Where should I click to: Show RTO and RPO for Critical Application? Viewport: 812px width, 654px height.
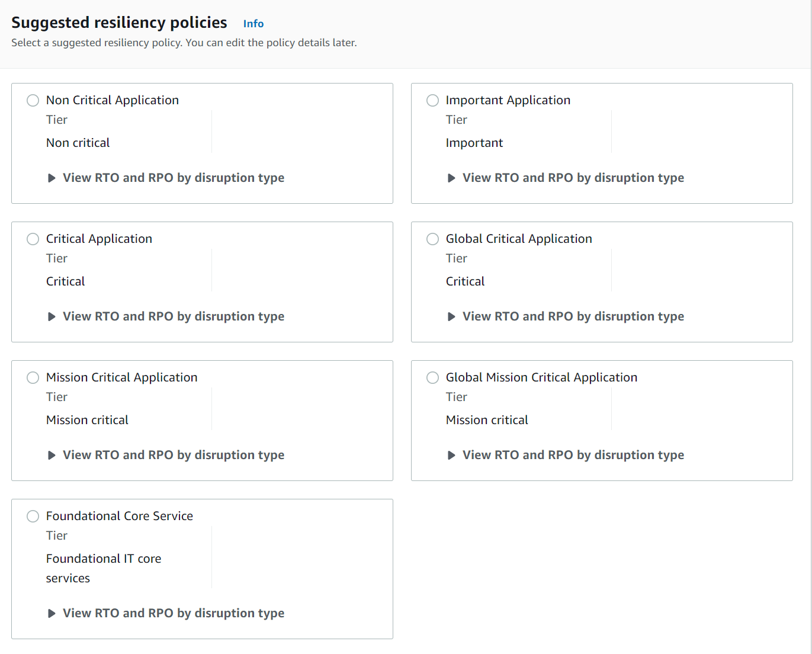click(x=52, y=316)
